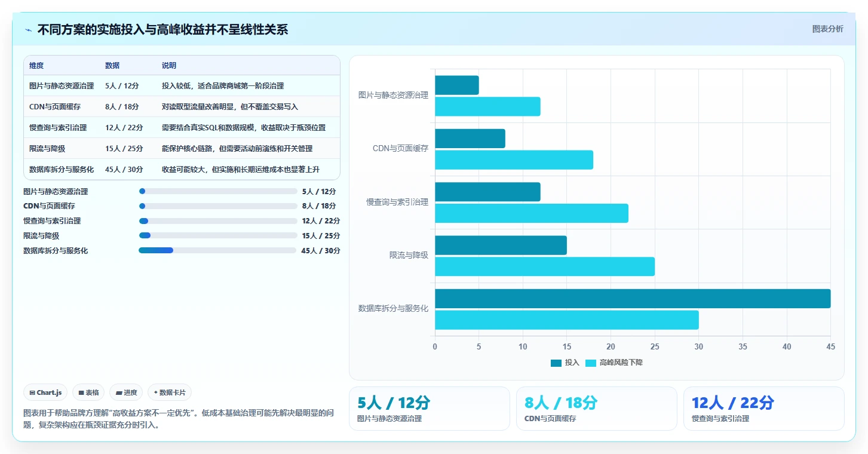Open the 8人 / 18分 data card

pos(597,409)
